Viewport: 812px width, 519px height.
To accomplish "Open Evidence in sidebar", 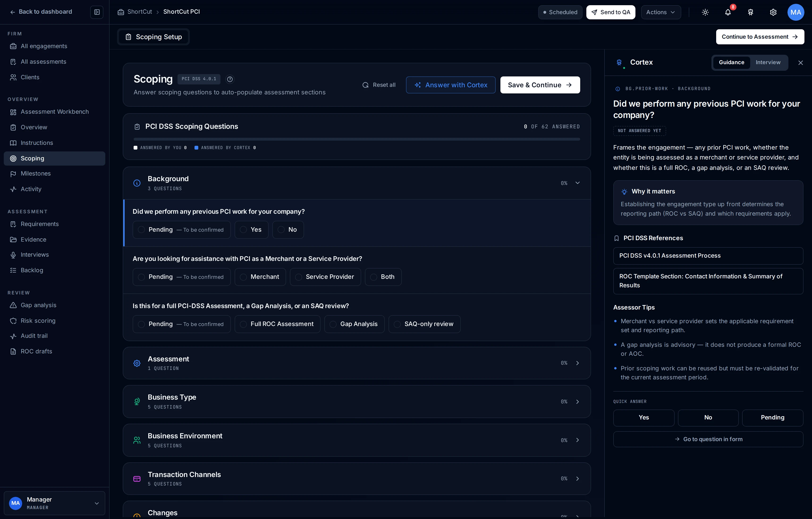I will point(55,239).
